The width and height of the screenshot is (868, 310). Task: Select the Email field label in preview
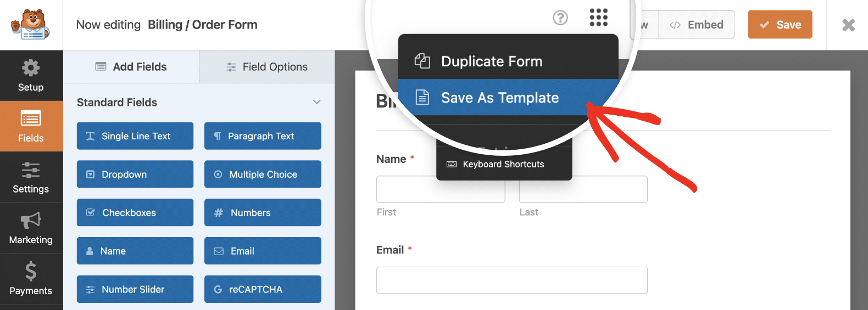[x=390, y=250]
